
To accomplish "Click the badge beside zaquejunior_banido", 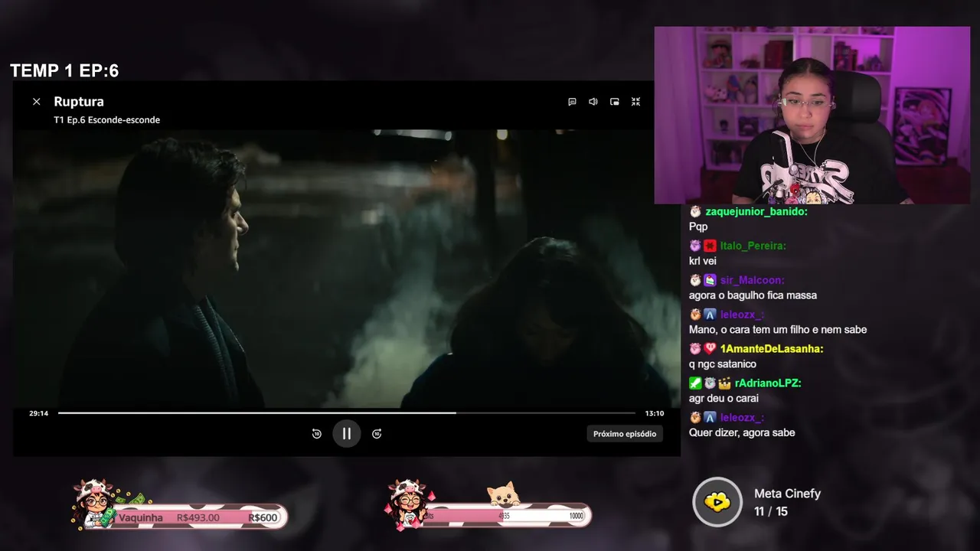I will click(x=695, y=211).
